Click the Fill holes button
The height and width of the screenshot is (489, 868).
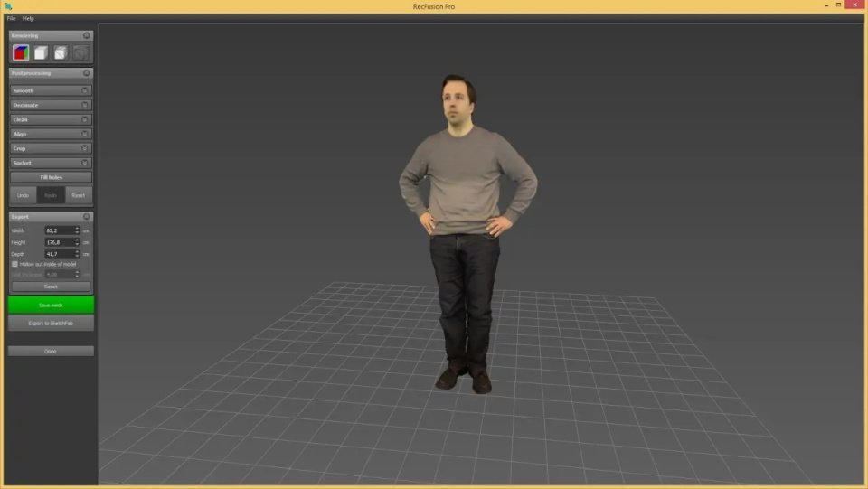(51, 177)
